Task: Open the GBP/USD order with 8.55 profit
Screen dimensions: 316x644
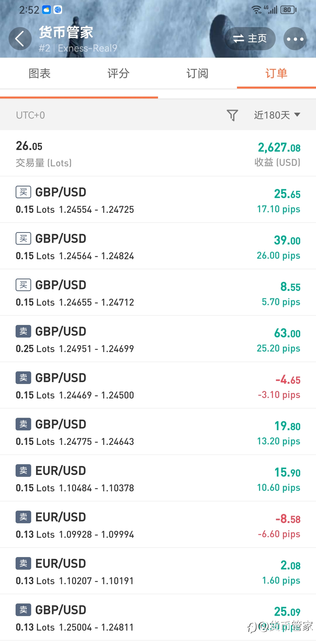Action: click(x=158, y=292)
